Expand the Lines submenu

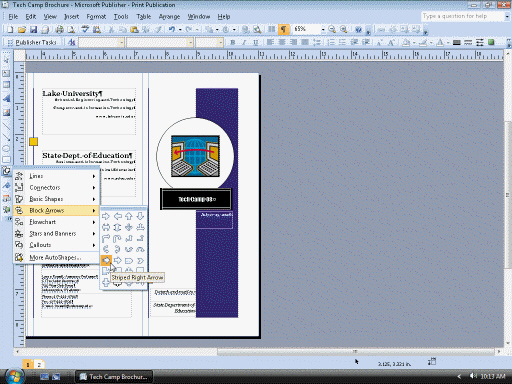pos(56,176)
